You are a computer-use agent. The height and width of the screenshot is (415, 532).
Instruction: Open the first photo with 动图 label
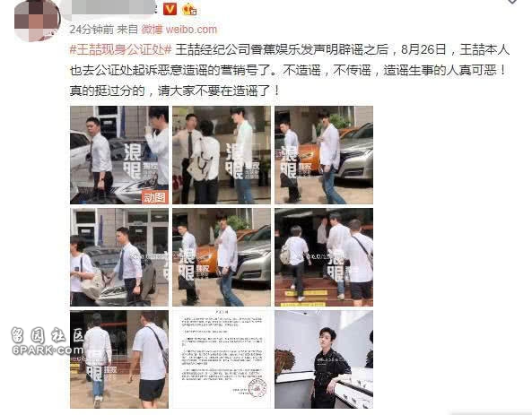tap(119, 155)
